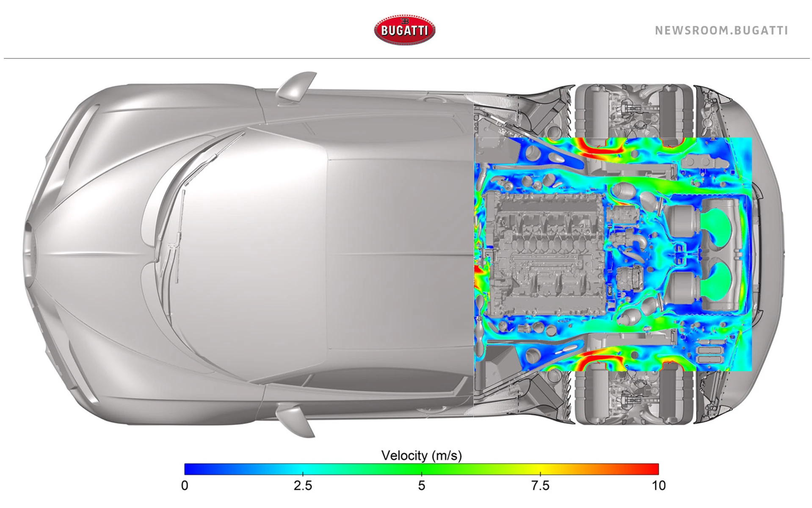Click the upper side mirror of the car
The height and width of the screenshot is (508, 812).
(x=296, y=87)
